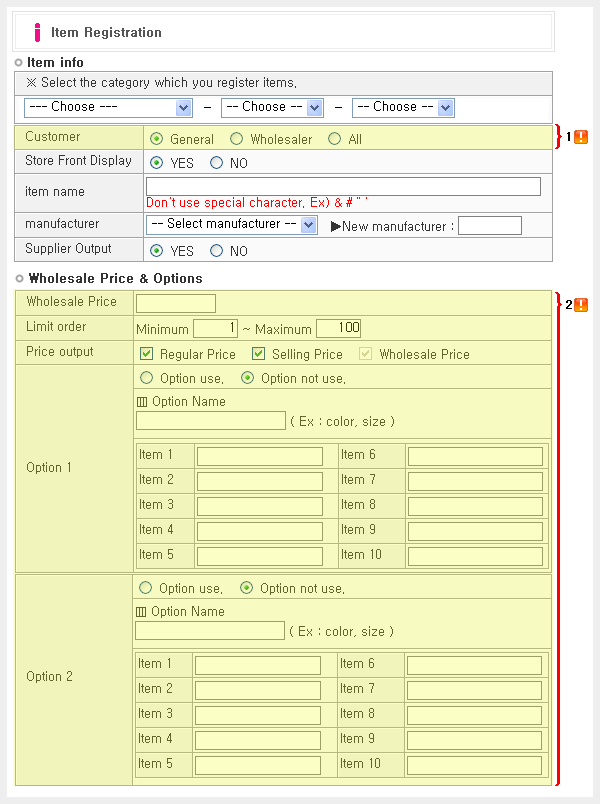Click the item name text field
Screen dimensions: 600x804
pos(343,186)
